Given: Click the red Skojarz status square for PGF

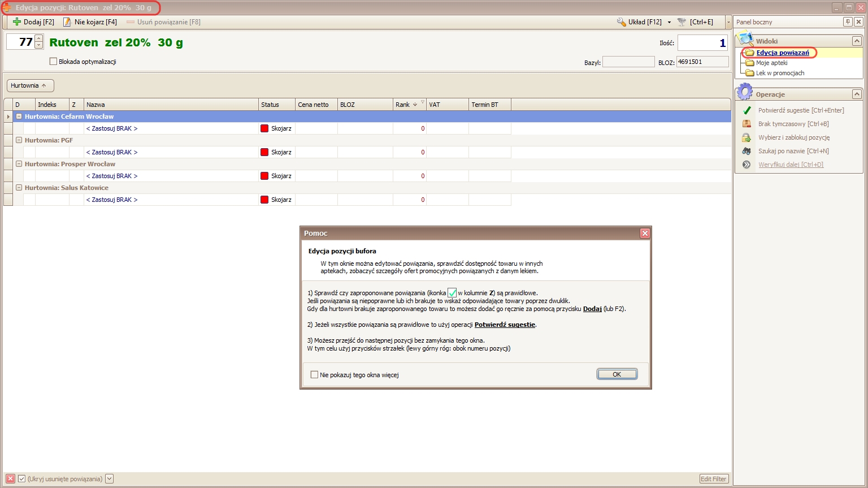Looking at the screenshot, I should [264, 152].
